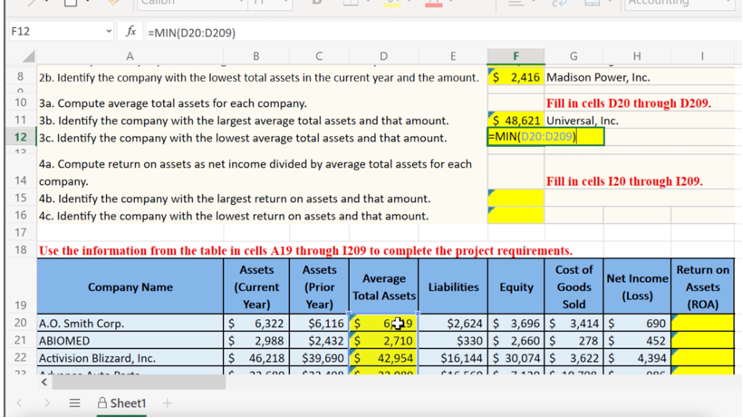Click the yellow ROA cell for A.O. Smith
Image resolution: width=743 pixels, height=418 pixels.
pyautogui.click(x=703, y=323)
